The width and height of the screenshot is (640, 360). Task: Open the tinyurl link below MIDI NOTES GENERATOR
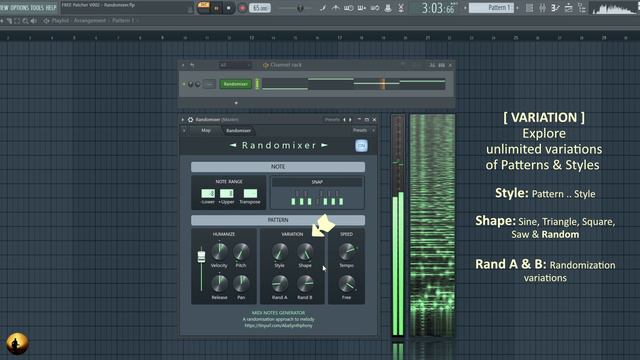tap(278, 326)
